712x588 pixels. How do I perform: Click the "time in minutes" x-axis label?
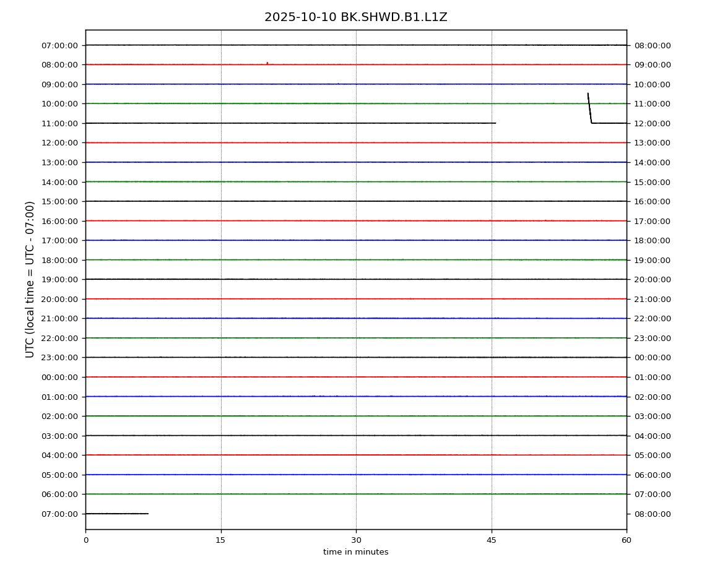pyautogui.click(x=355, y=552)
